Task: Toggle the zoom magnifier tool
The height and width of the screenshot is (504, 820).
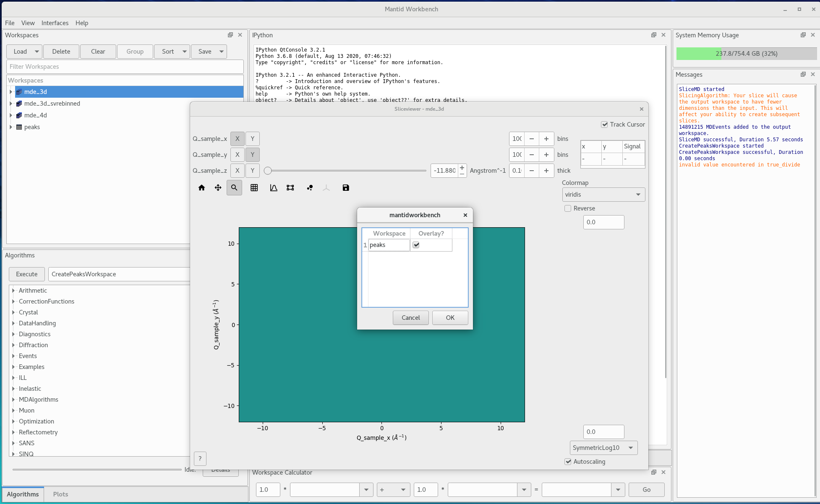Action: [x=234, y=188]
